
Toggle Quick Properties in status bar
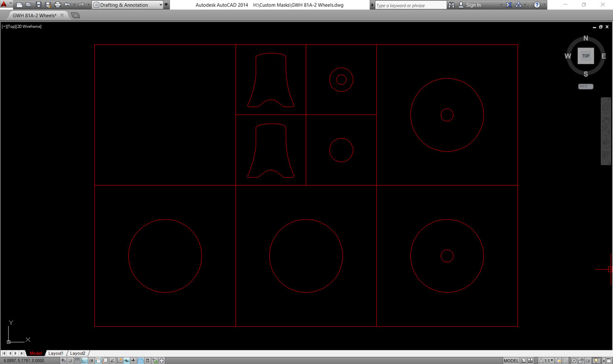coord(147,361)
